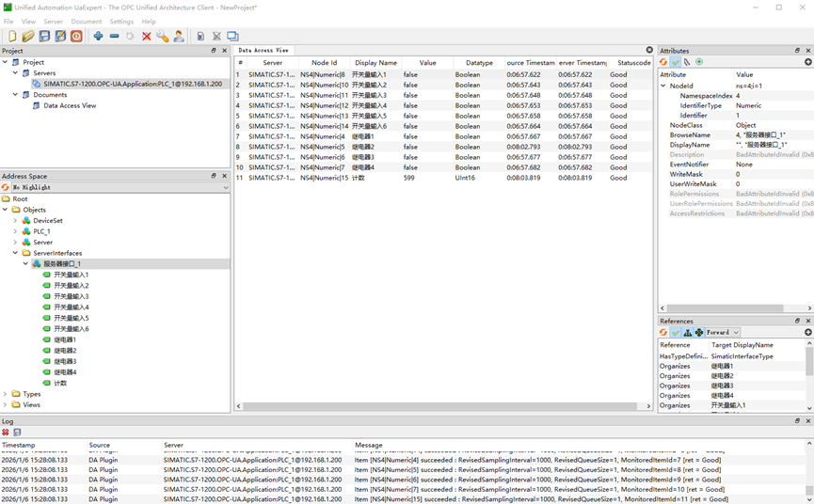Expand the DeviceSet node

coord(15,220)
